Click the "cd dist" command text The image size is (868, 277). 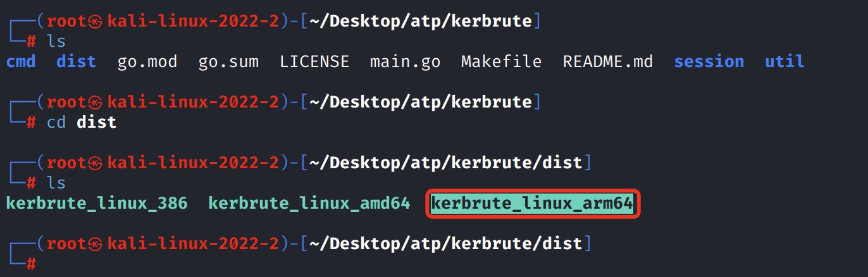pos(82,122)
